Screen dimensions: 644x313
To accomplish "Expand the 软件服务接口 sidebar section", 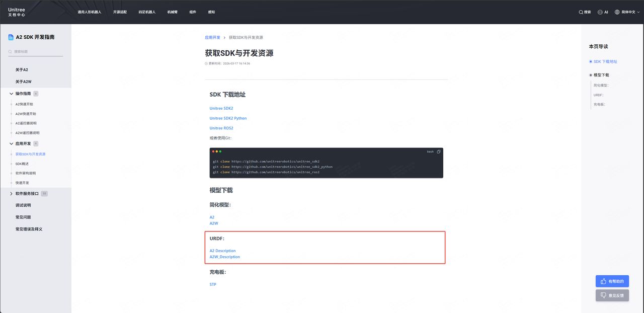I will (x=12, y=193).
